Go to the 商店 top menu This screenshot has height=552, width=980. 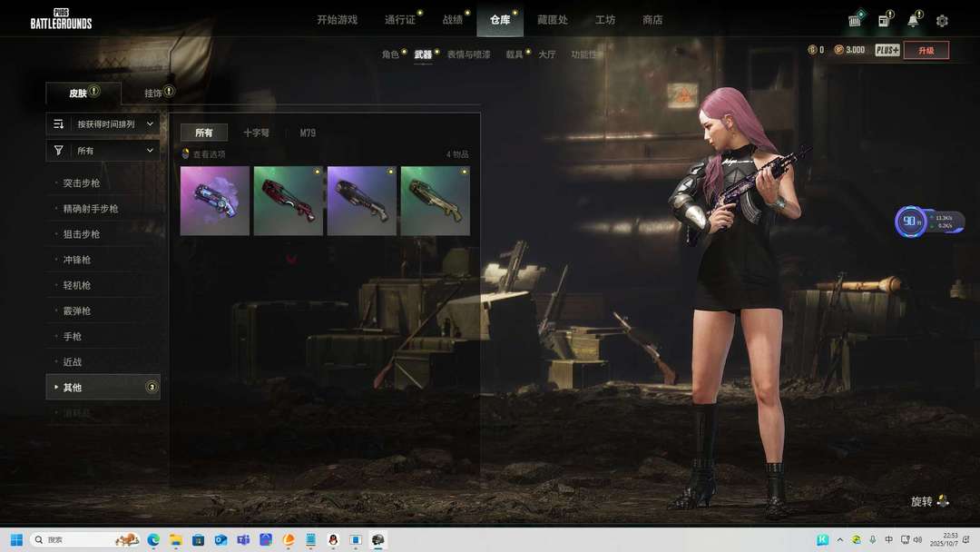coord(652,20)
